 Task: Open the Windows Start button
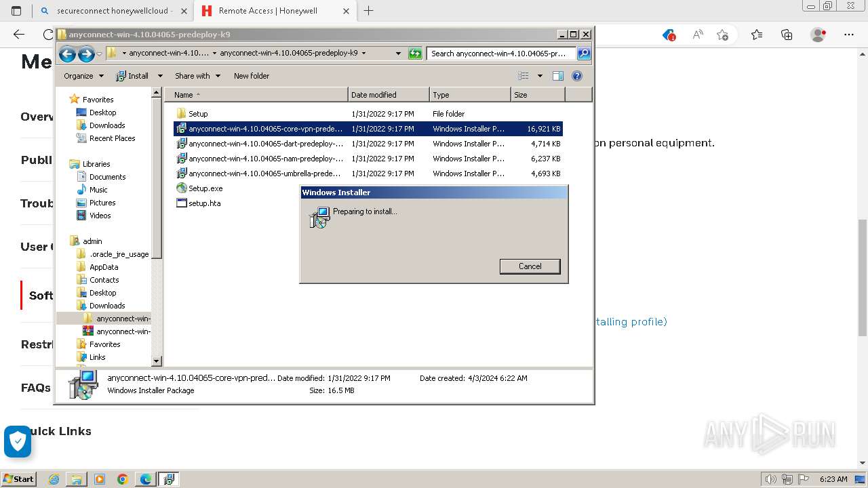18,479
